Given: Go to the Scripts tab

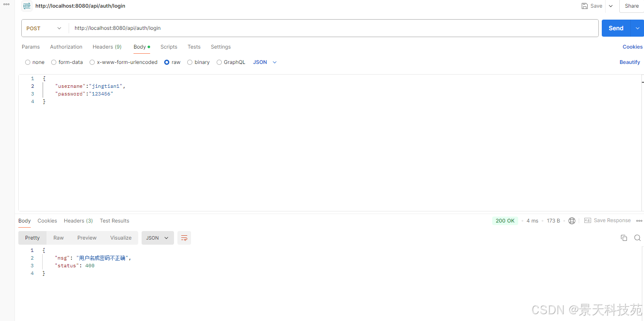Looking at the screenshot, I should pos(169,47).
